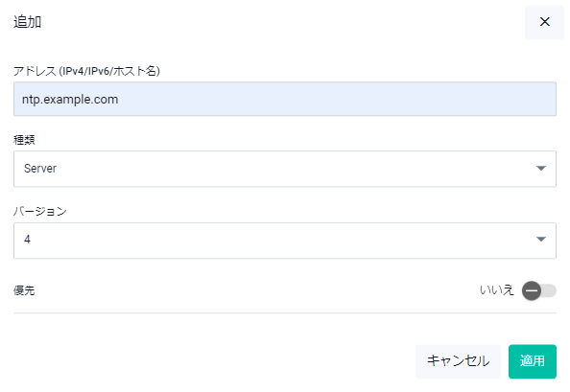
Task: Expand the バージョン dropdown arrow
Action: pyautogui.click(x=541, y=239)
